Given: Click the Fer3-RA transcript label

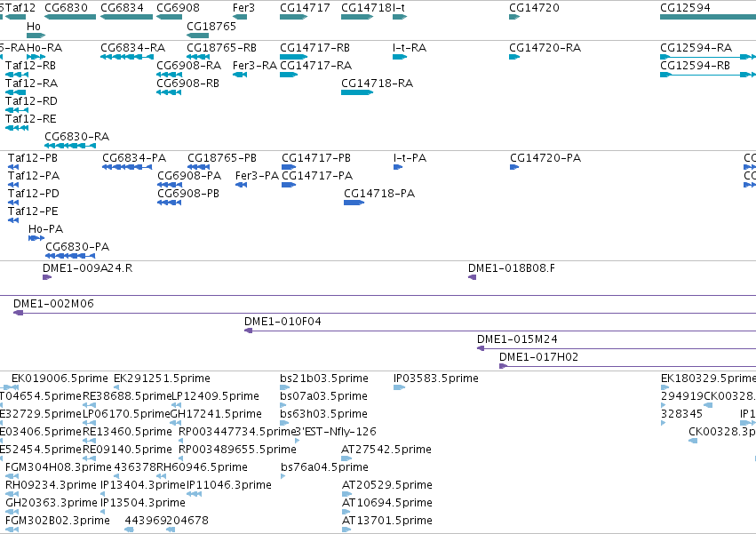Looking at the screenshot, I should coord(255,65).
